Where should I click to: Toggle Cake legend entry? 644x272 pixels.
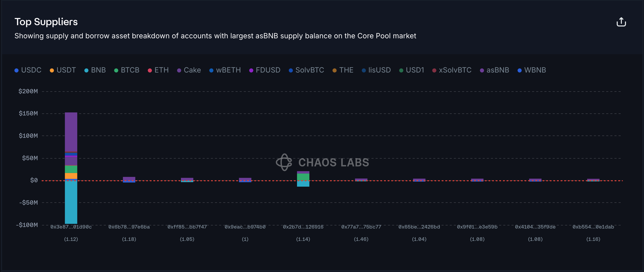point(189,70)
